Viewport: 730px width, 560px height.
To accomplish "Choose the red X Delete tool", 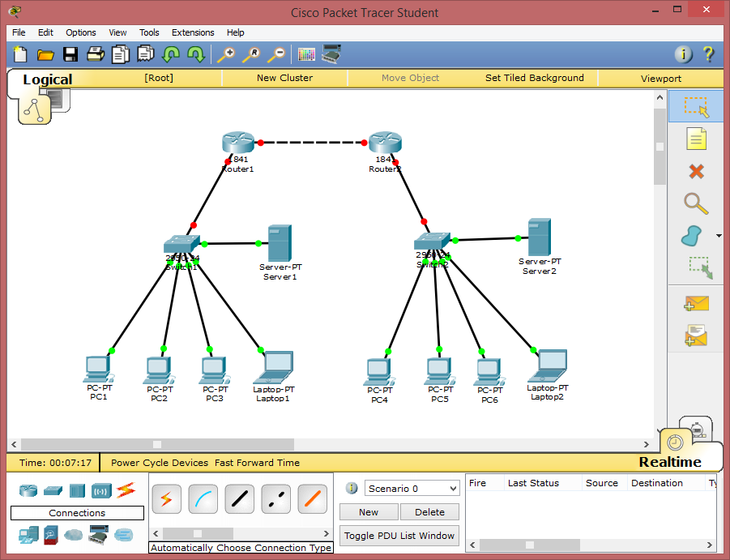I will point(697,171).
